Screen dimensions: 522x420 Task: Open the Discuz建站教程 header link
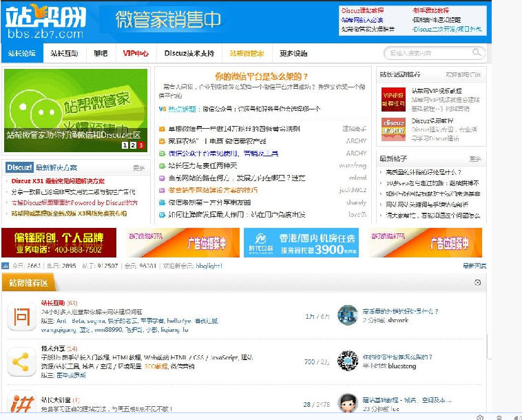(x=362, y=10)
